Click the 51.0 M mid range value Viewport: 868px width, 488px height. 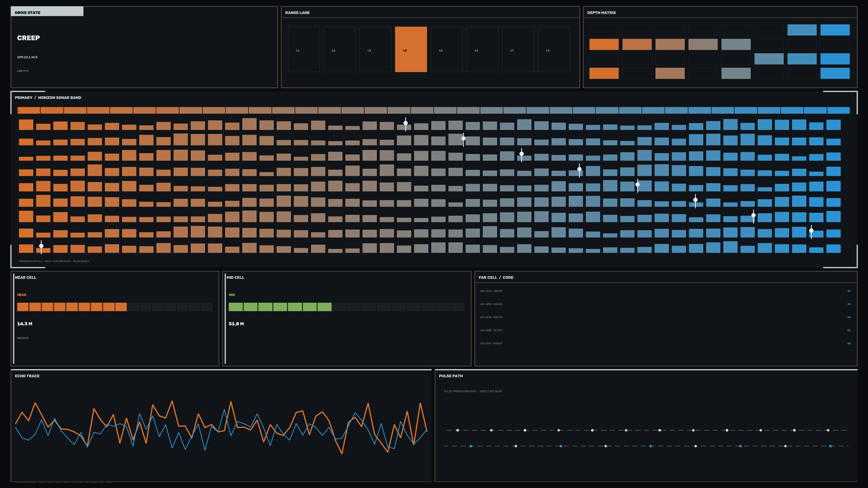(236, 324)
